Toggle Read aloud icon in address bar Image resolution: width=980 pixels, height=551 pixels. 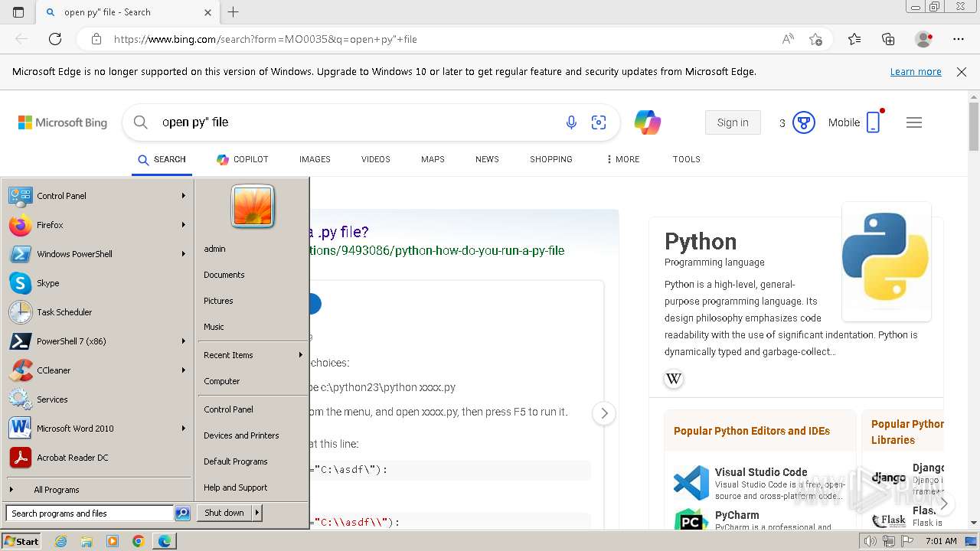(x=788, y=39)
